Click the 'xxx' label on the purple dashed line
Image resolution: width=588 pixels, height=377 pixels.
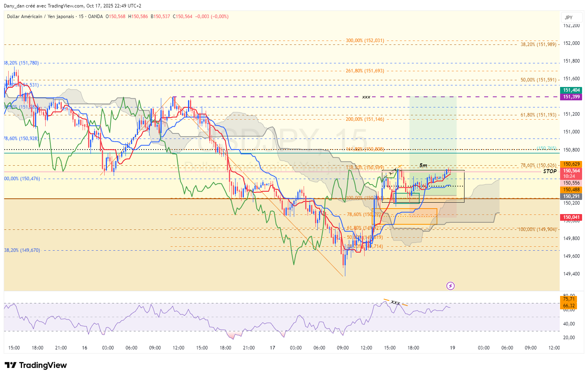click(366, 97)
